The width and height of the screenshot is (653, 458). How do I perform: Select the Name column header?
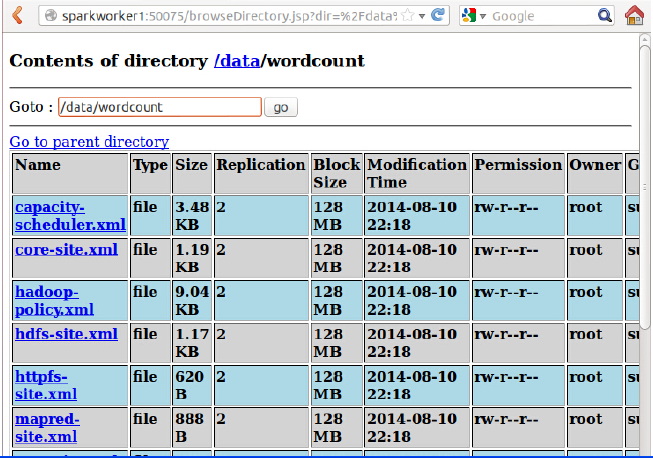click(70, 173)
